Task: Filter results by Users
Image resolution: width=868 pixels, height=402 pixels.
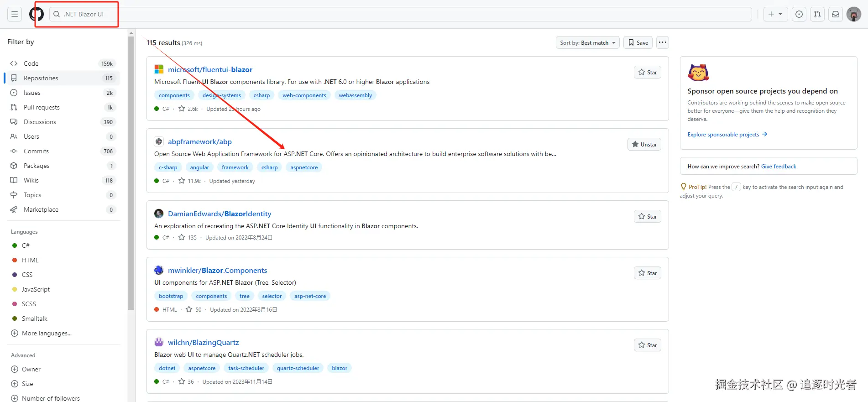Action: coord(63,136)
